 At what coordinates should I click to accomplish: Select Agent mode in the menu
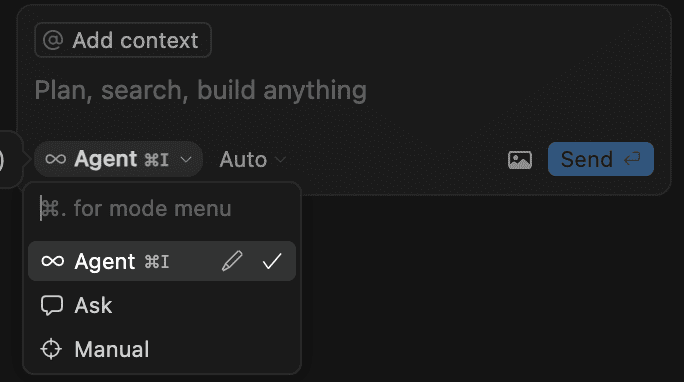[x=162, y=261]
